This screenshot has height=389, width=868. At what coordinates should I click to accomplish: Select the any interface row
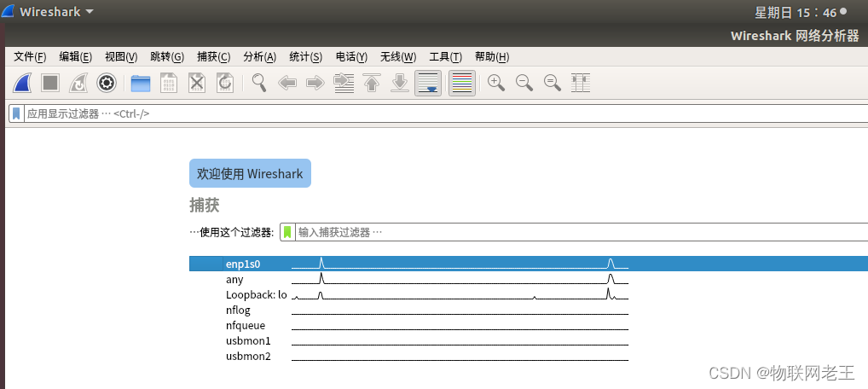tap(529, 279)
